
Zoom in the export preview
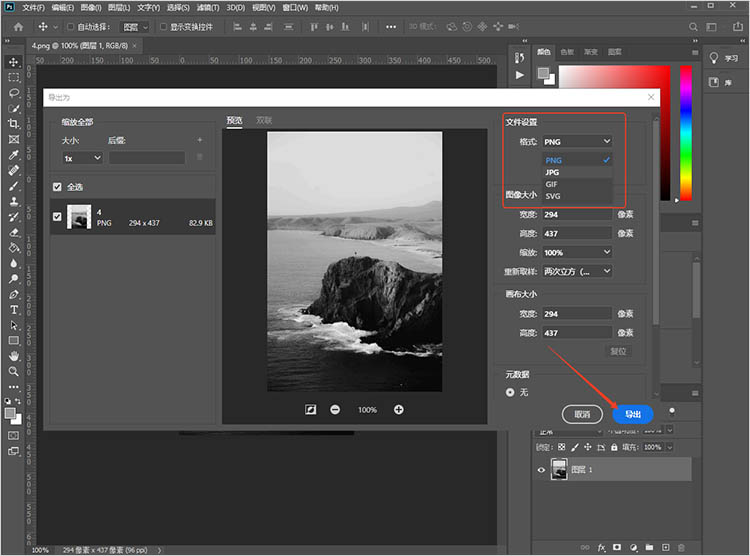pos(398,410)
